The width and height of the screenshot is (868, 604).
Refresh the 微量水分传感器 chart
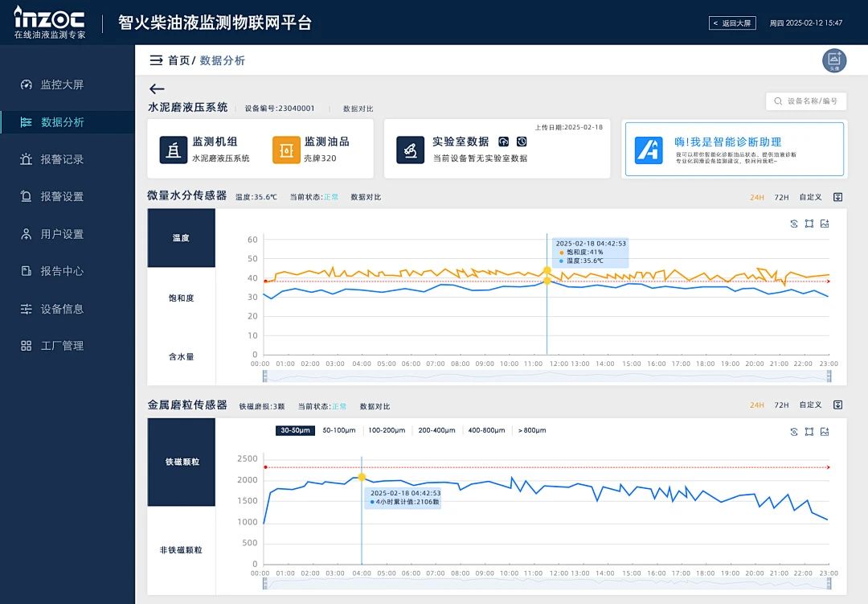(x=794, y=224)
